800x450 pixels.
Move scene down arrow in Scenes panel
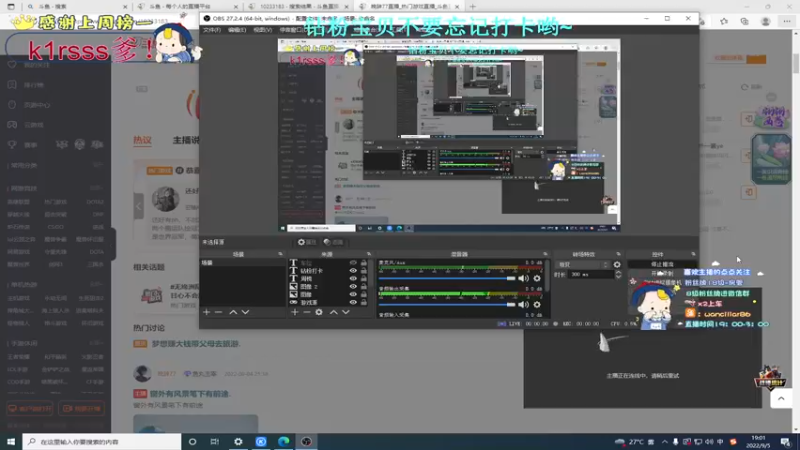click(x=245, y=312)
